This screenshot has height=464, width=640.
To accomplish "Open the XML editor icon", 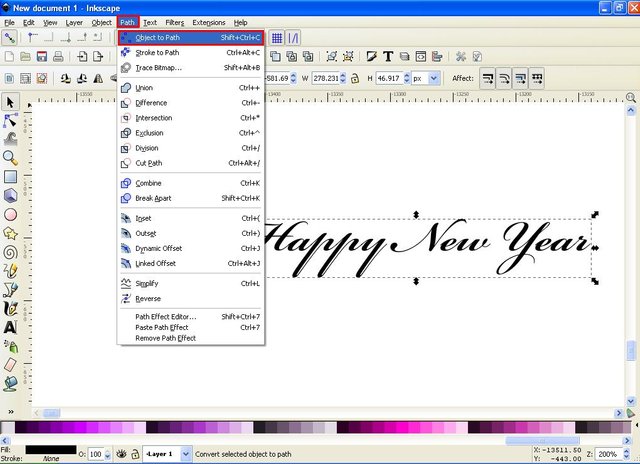I will [421, 57].
